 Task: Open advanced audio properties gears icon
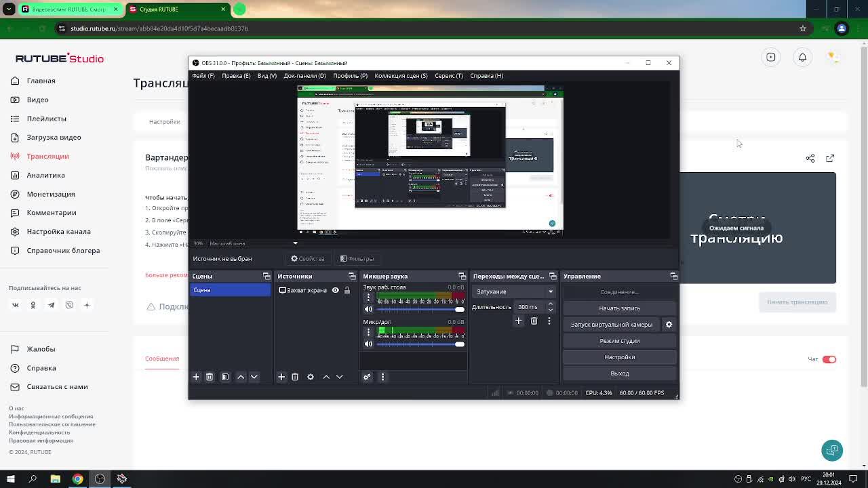click(367, 377)
